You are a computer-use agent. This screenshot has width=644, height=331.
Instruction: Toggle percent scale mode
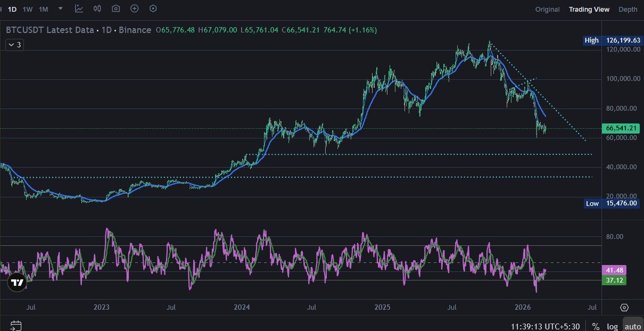596,326
